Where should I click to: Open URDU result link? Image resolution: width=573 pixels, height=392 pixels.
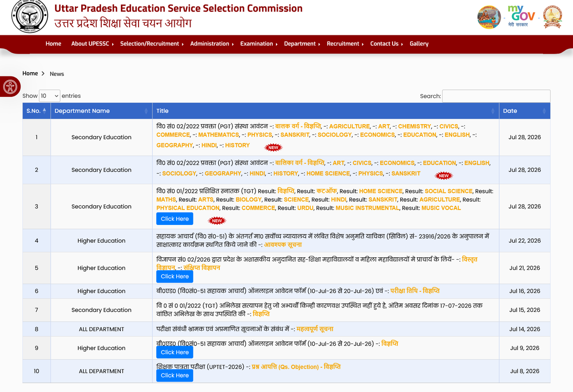[305, 208]
